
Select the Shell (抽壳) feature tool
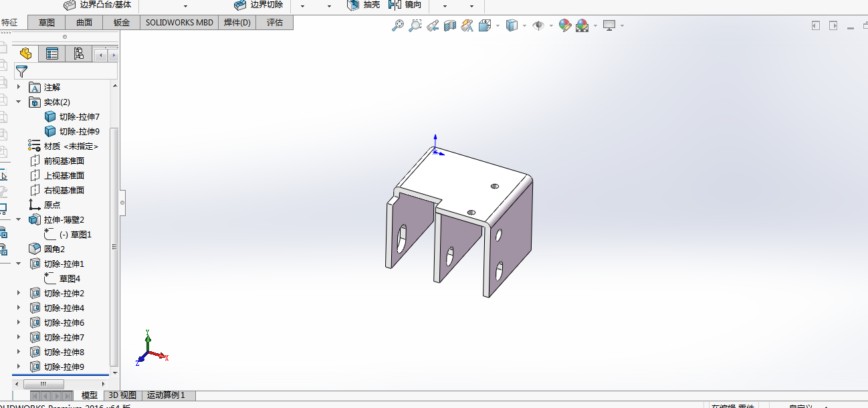[364, 5]
